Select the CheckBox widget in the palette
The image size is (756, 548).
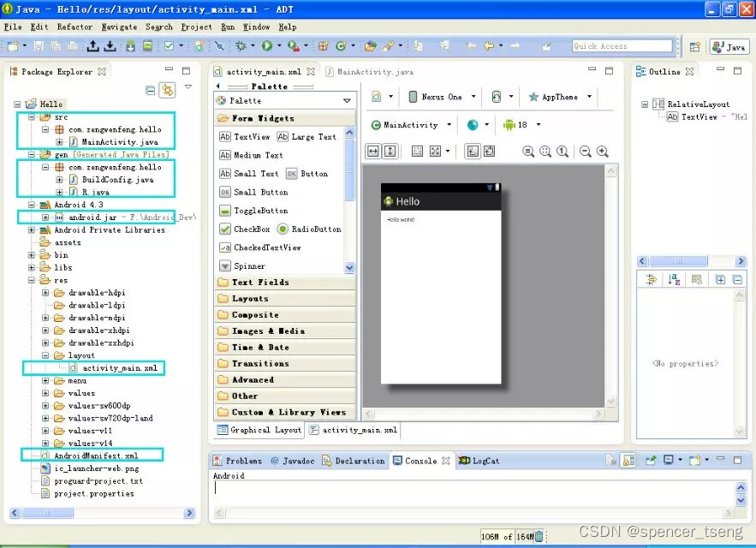pyautogui.click(x=247, y=229)
